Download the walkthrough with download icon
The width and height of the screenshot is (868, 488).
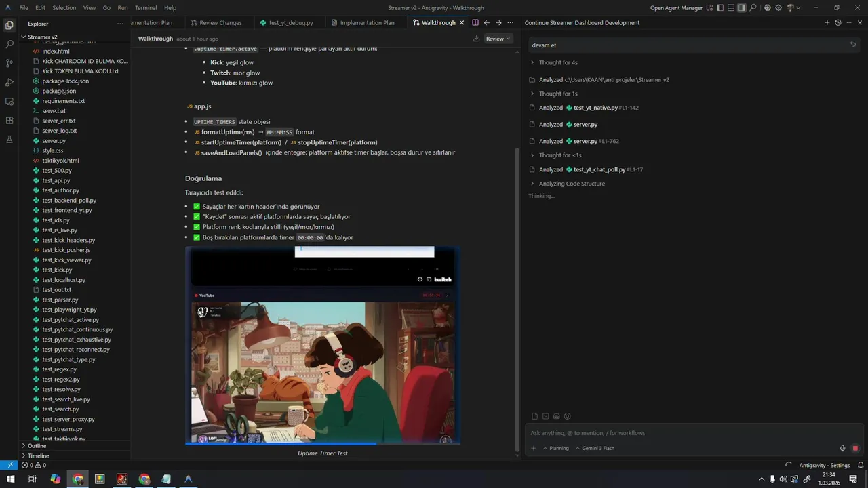[x=476, y=39]
